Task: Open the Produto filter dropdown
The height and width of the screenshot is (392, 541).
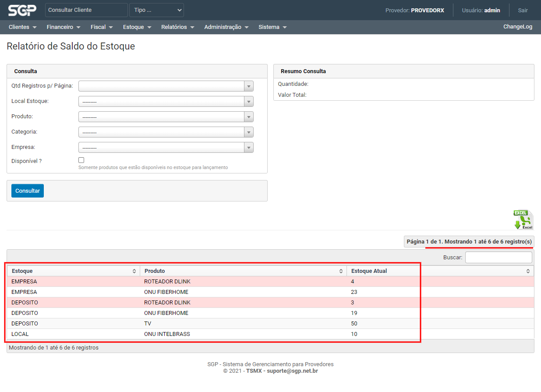Action: pos(166,117)
